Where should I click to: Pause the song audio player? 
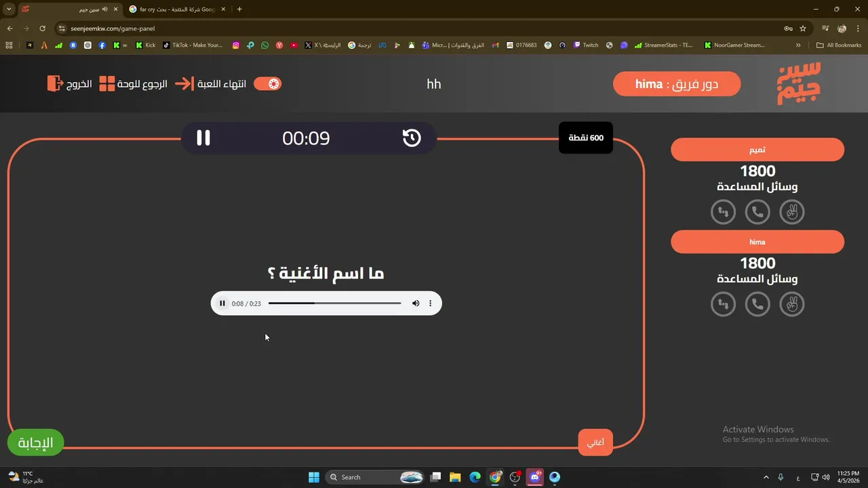tap(222, 304)
